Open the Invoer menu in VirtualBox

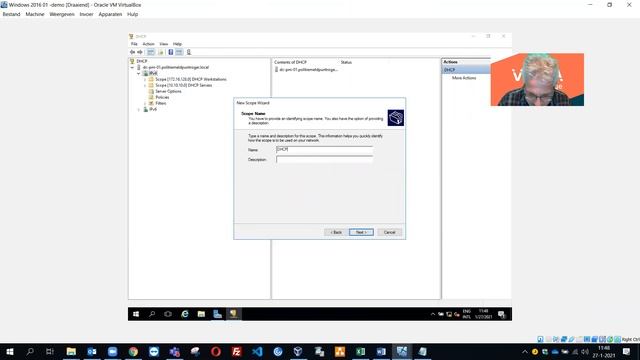(86, 14)
